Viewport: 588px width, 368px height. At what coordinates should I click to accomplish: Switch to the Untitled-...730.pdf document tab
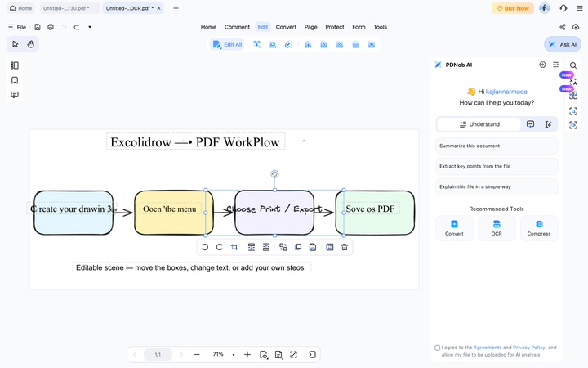(69, 8)
